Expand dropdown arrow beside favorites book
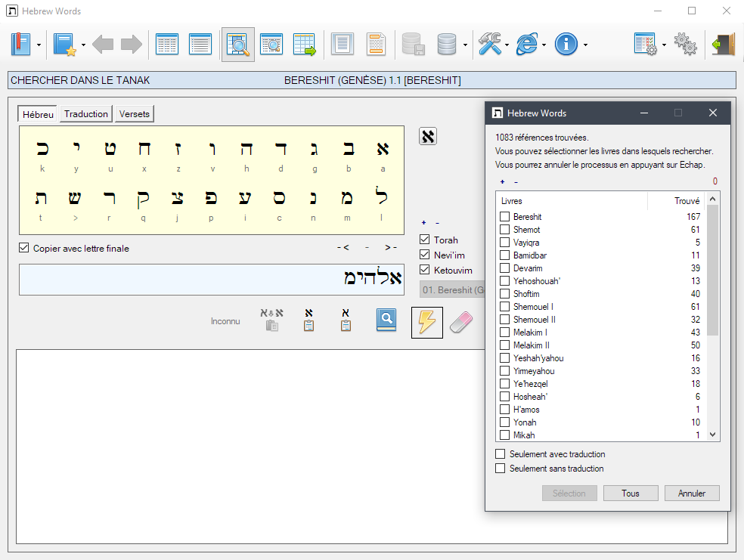744x560 pixels. tap(83, 45)
